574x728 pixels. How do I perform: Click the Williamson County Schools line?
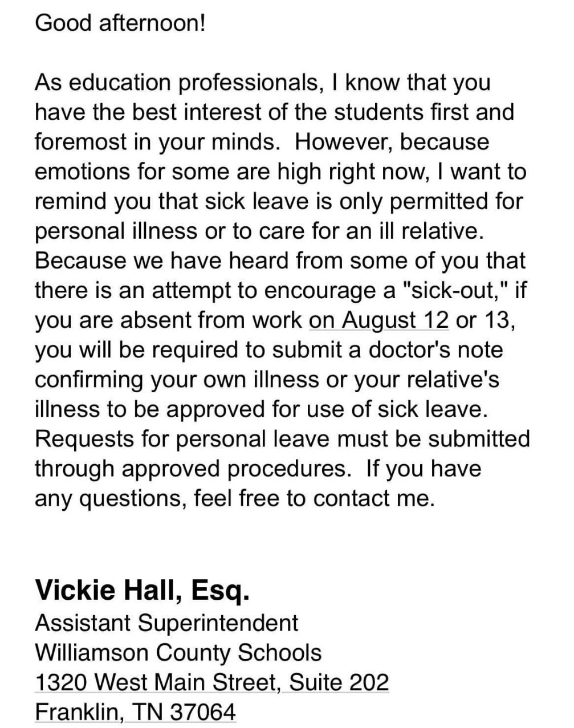coord(178,652)
